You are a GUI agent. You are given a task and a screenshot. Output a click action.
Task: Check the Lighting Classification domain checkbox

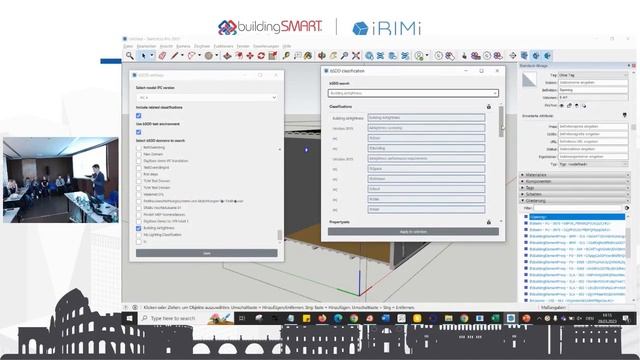point(139,235)
